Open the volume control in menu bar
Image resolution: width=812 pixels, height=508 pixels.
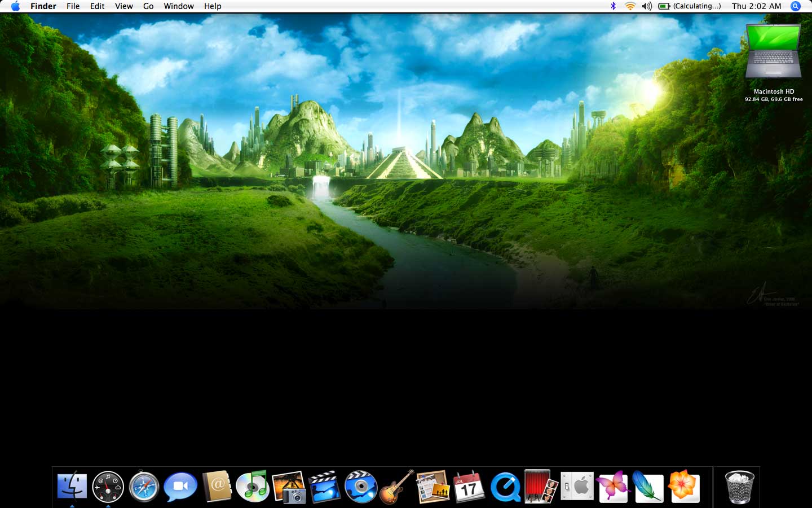tap(647, 6)
